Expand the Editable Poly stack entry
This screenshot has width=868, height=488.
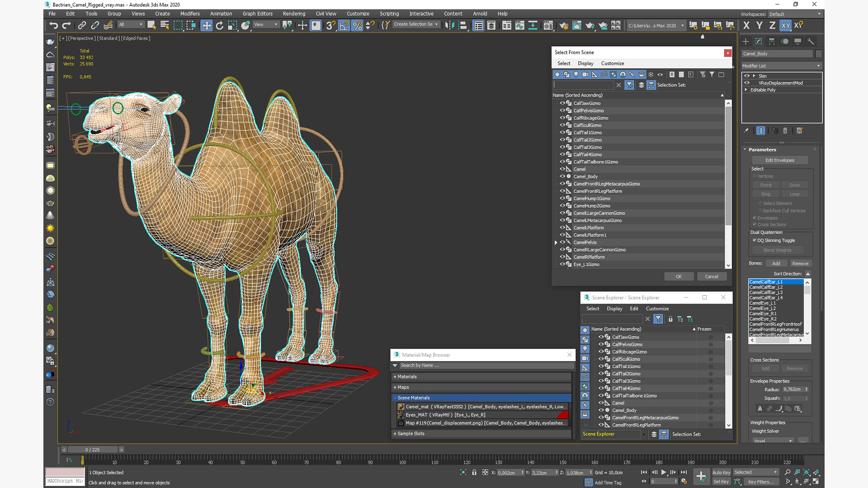click(746, 90)
